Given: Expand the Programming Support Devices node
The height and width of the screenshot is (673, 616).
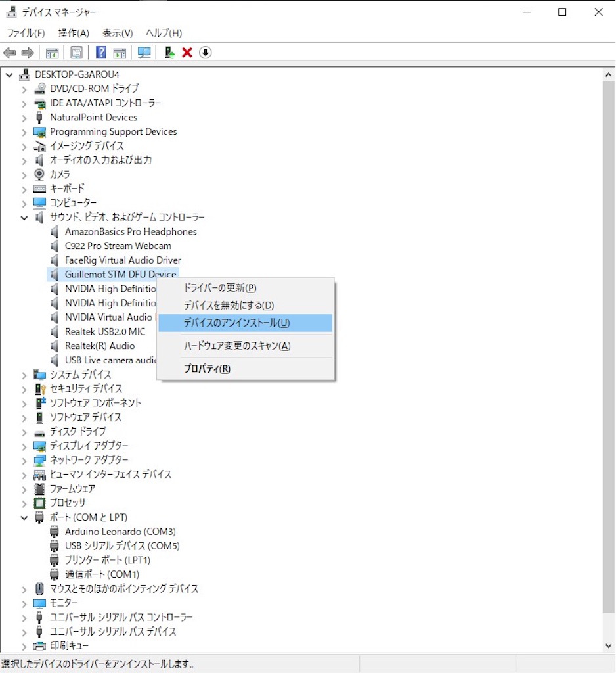Looking at the screenshot, I should (x=24, y=132).
